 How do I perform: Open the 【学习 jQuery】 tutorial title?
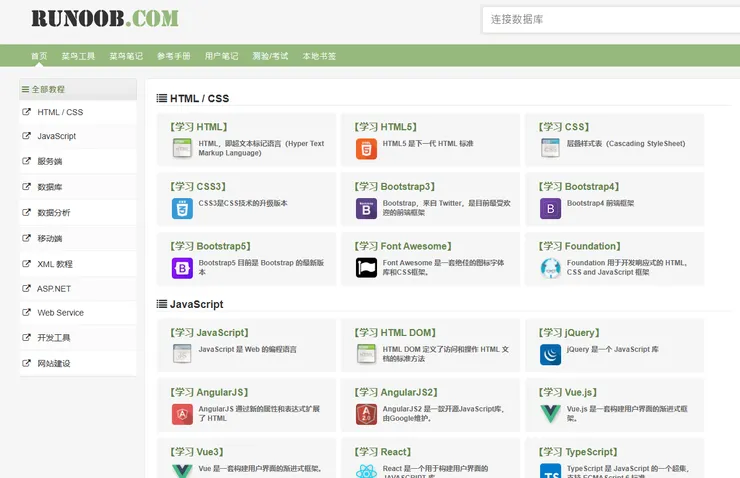[569, 333]
